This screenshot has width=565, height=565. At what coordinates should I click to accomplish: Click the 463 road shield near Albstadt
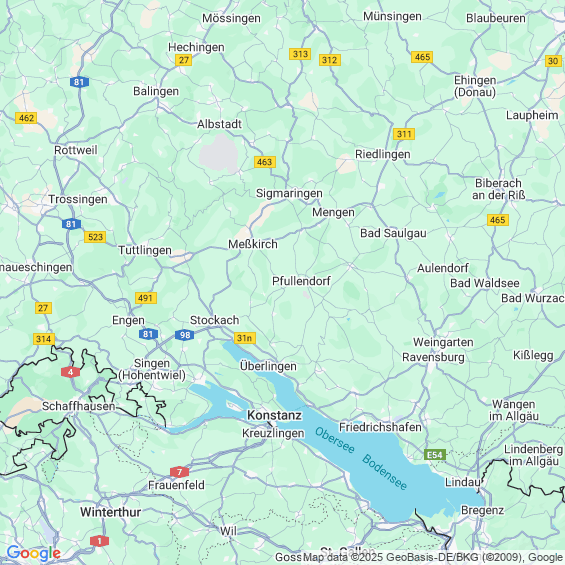point(265,162)
